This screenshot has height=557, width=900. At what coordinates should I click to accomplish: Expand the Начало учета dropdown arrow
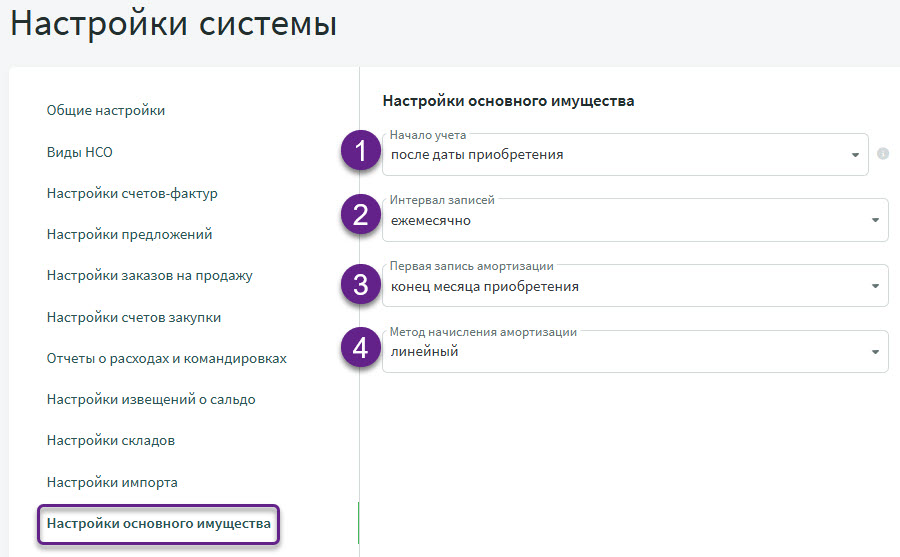[855, 155]
